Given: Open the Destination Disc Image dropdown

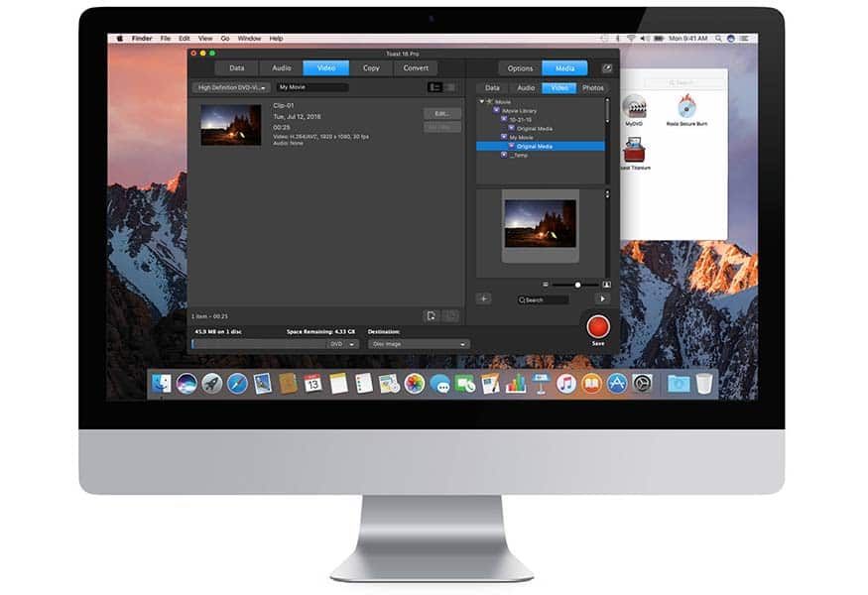Looking at the screenshot, I should click(x=419, y=344).
